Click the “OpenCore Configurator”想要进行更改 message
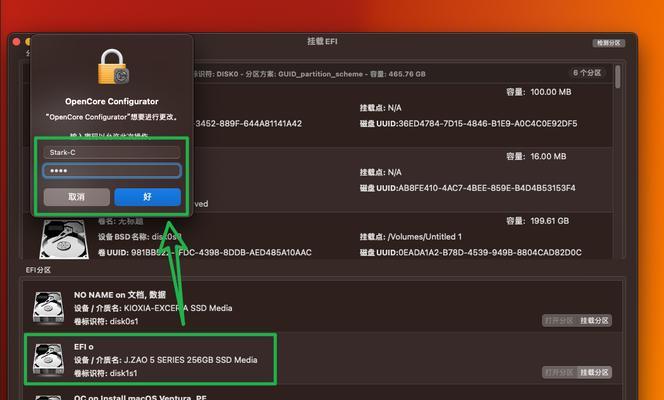The width and height of the screenshot is (664, 400). [112, 117]
